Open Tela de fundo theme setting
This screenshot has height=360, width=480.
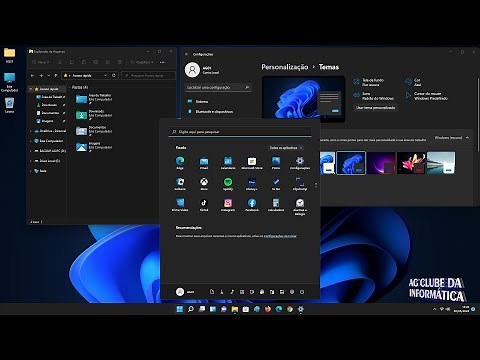click(x=369, y=82)
